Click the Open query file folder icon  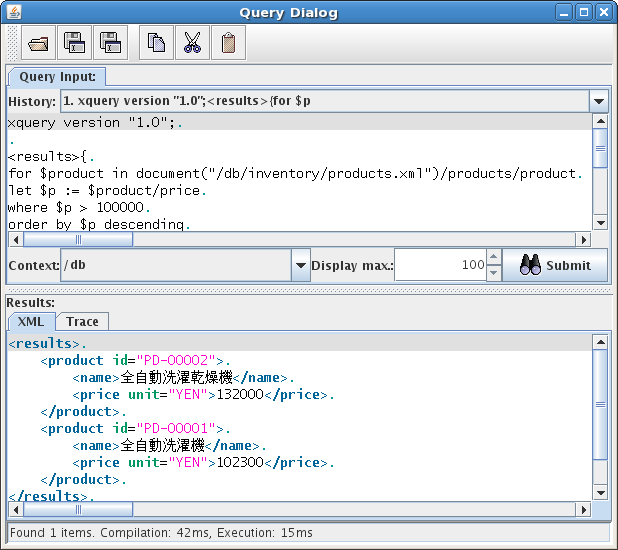coord(39,43)
